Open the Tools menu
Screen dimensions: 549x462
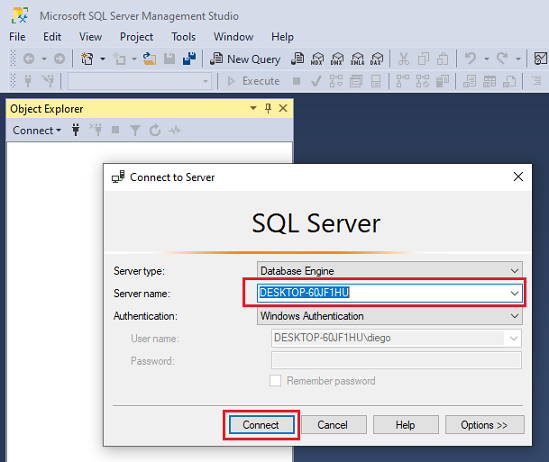coord(183,37)
